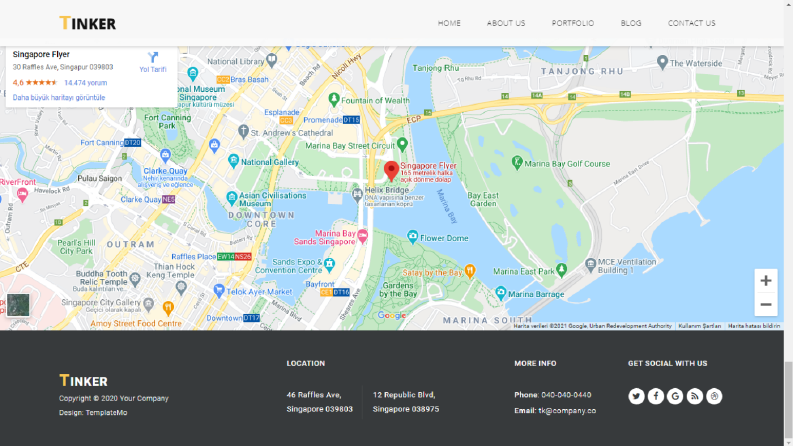Select the Sands Expo Convention Centre marker

click(330, 263)
